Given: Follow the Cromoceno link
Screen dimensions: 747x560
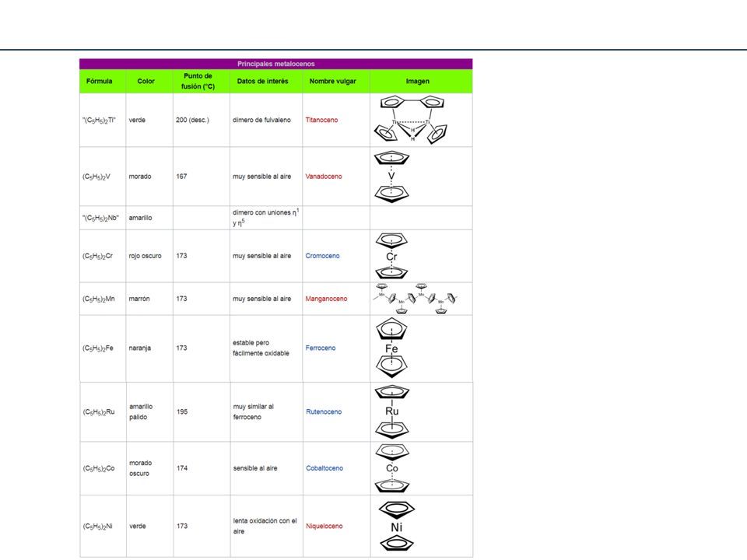Looking at the screenshot, I should click(x=322, y=256).
